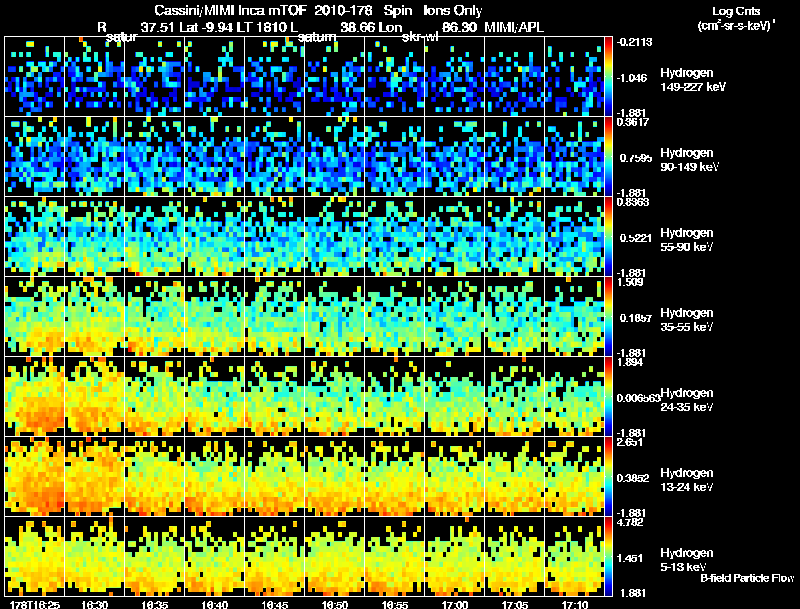Screen dimensions: 800x609
Task: Click the 178T16:25 time axis label
Action: tap(35, 605)
